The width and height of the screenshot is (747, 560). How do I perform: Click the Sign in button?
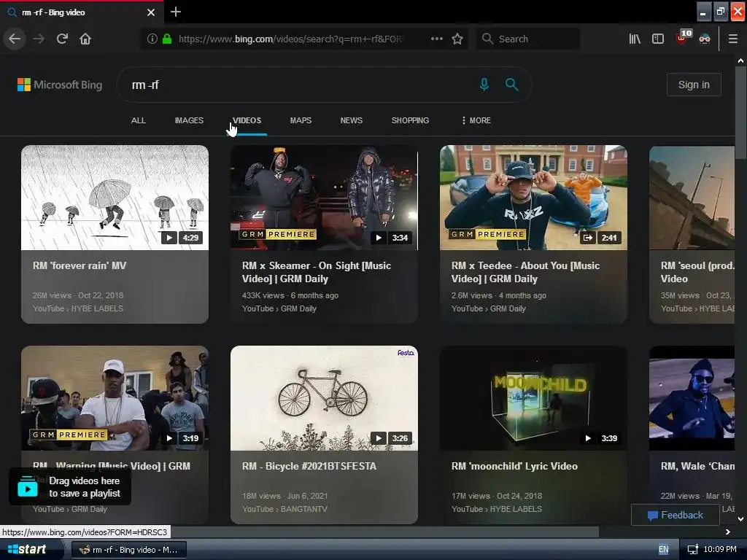click(694, 85)
